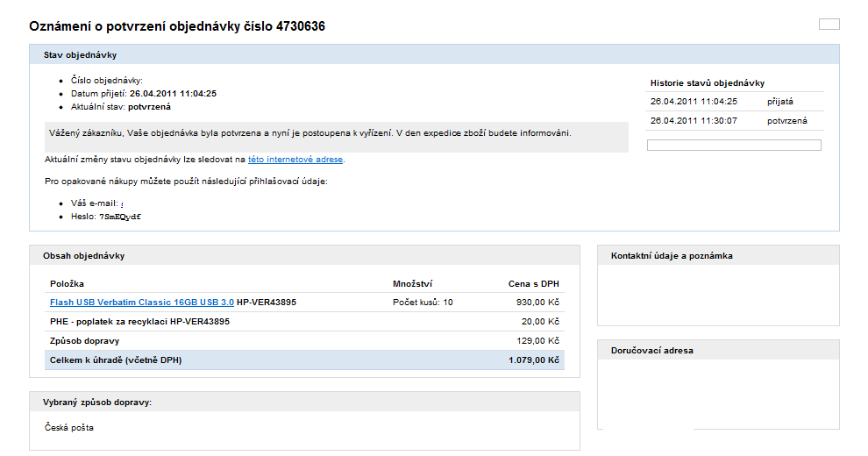Click the 'Historie stavů objednávky' heading

707,83
